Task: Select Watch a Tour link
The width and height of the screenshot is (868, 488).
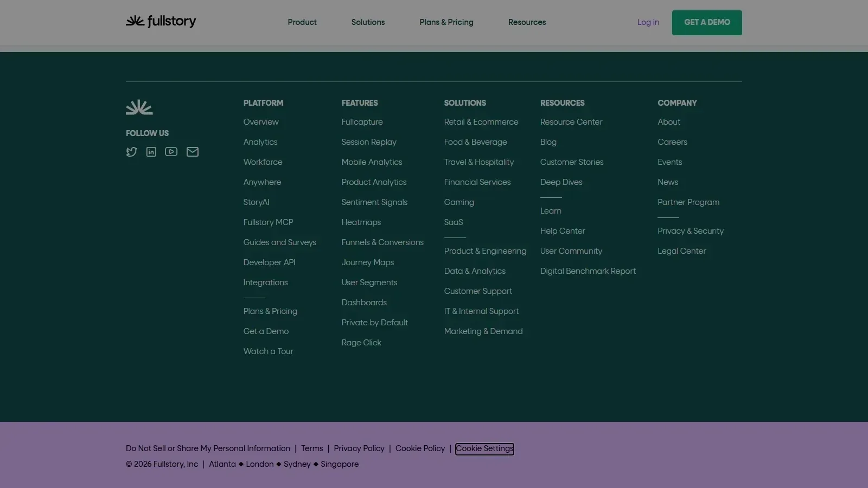Action: pyautogui.click(x=269, y=351)
